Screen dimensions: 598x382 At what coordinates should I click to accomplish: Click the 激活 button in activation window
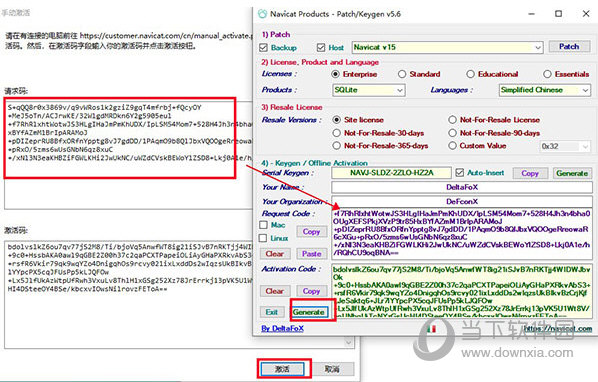tap(283, 369)
